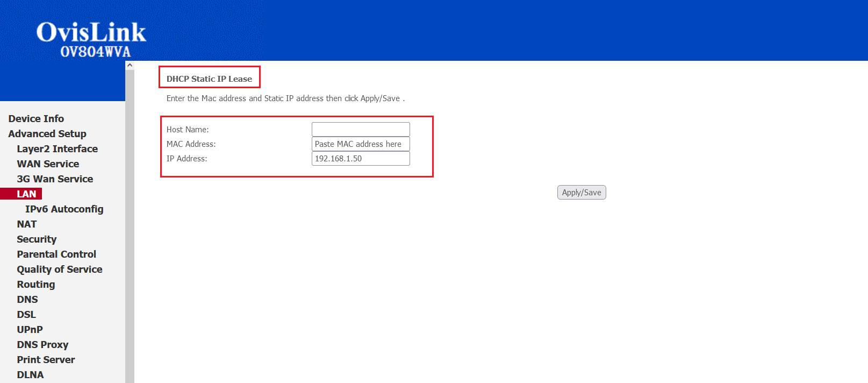Go to DNS Proxy settings
Screen dimensions: 868x383
42,345
